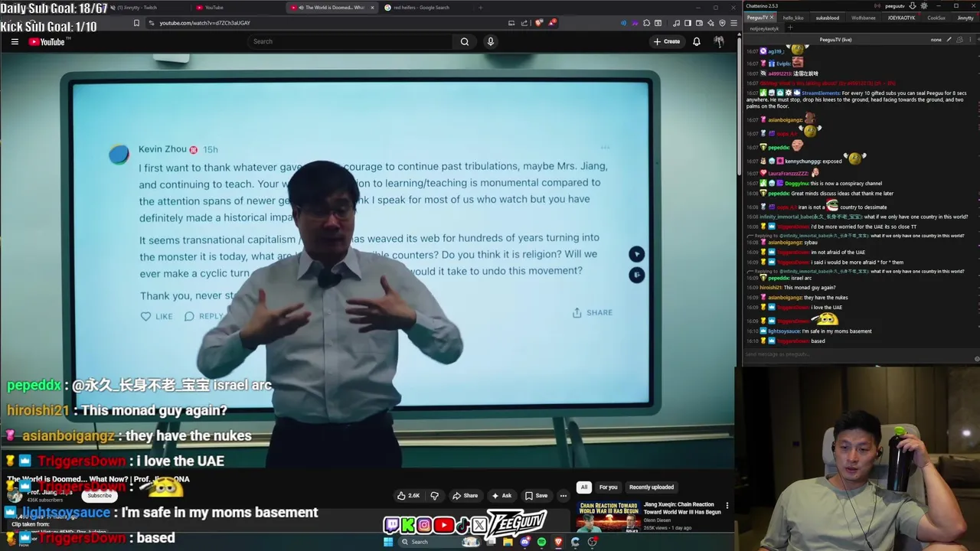
Task: Open File Explorer from the taskbar
Action: pyautogui.click(x=508, y=542)
